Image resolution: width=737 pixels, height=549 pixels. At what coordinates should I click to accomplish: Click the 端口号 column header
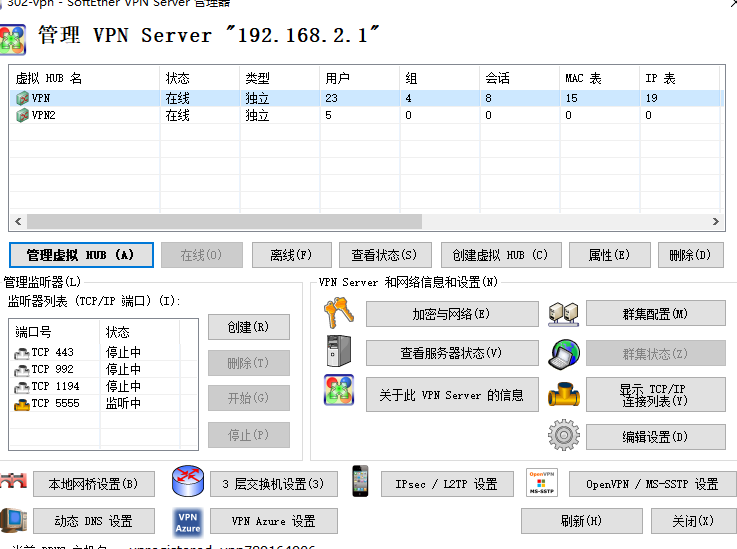pyautogui.click(x=55, y=332)
